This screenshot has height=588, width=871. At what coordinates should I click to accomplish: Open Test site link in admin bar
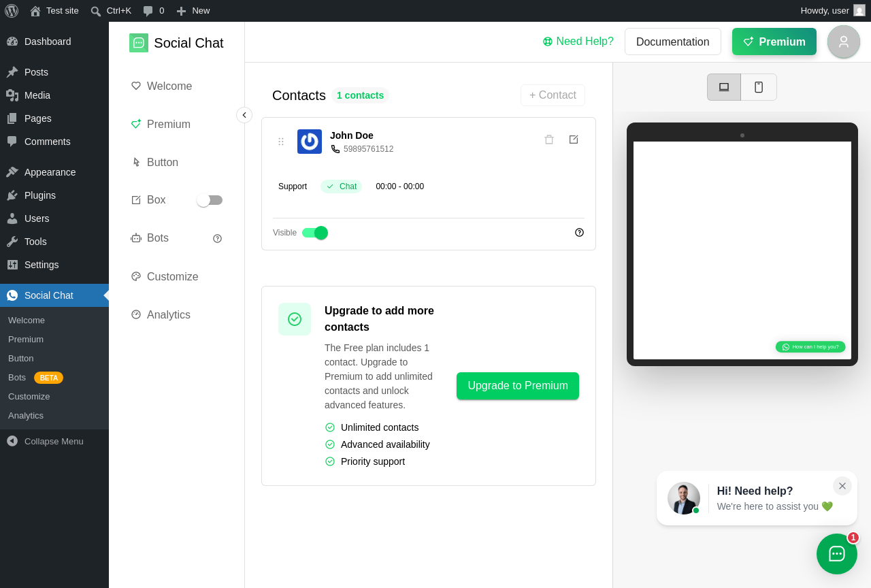pyautogui.click(x=54, y=11)
